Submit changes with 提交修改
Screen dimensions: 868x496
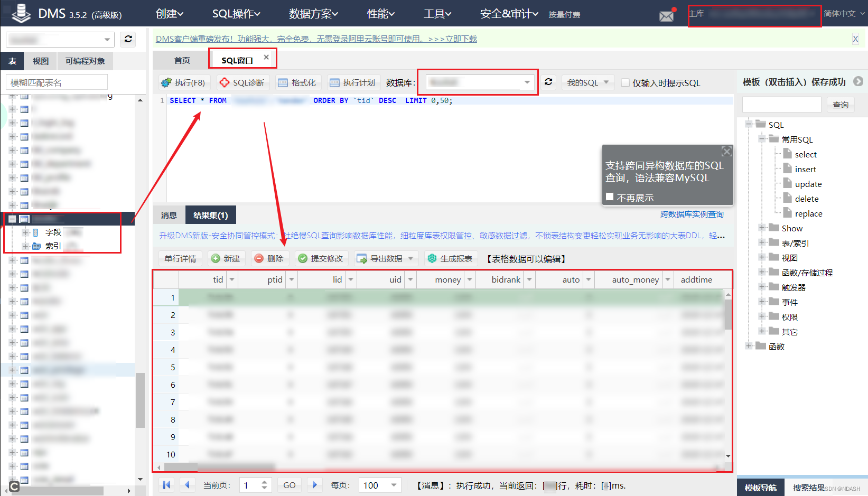pyautogui.click(x=321, y=258)
